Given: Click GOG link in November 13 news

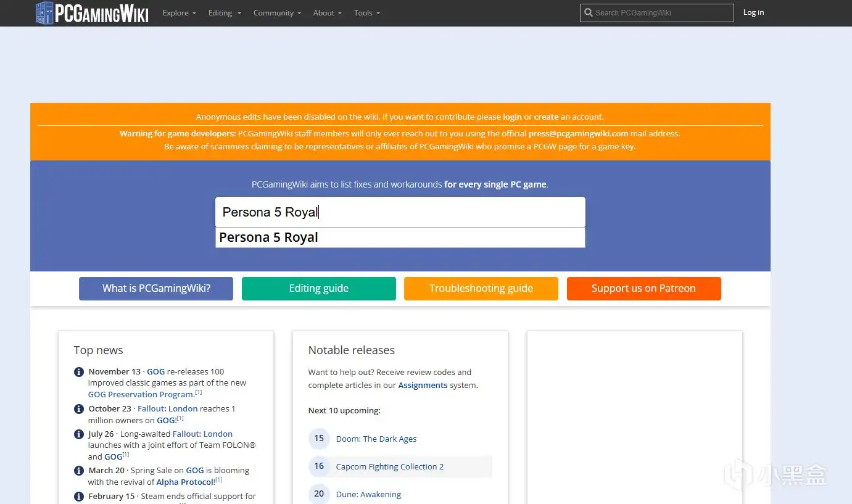Looking at the screenshot, I should coord(156,372).
